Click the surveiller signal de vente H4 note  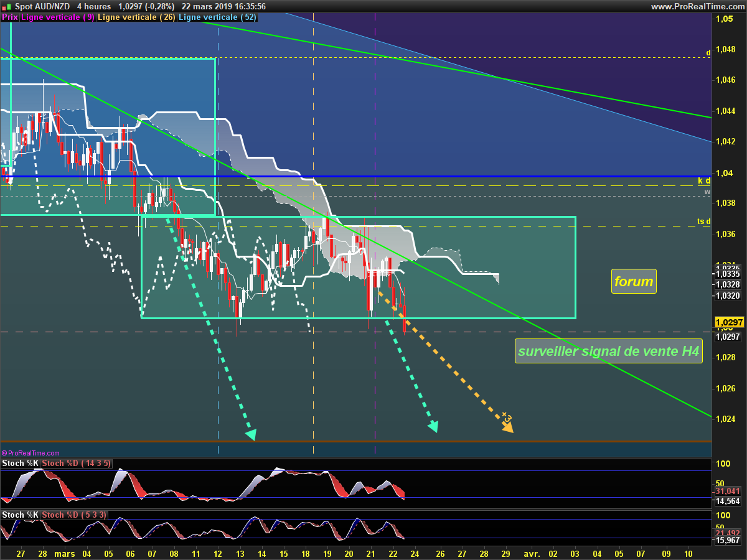tap(609, 352)
